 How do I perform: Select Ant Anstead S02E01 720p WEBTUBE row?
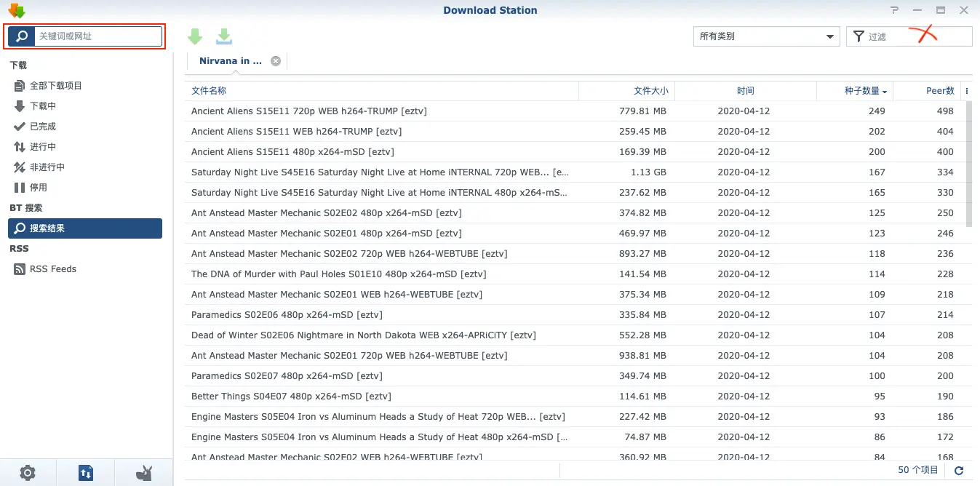[575, 356]
